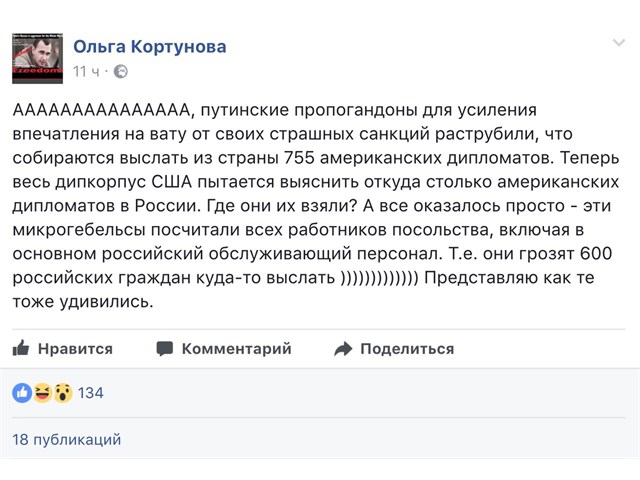
Task: Click the closing words тоже удивились
Action: point(83,301)
